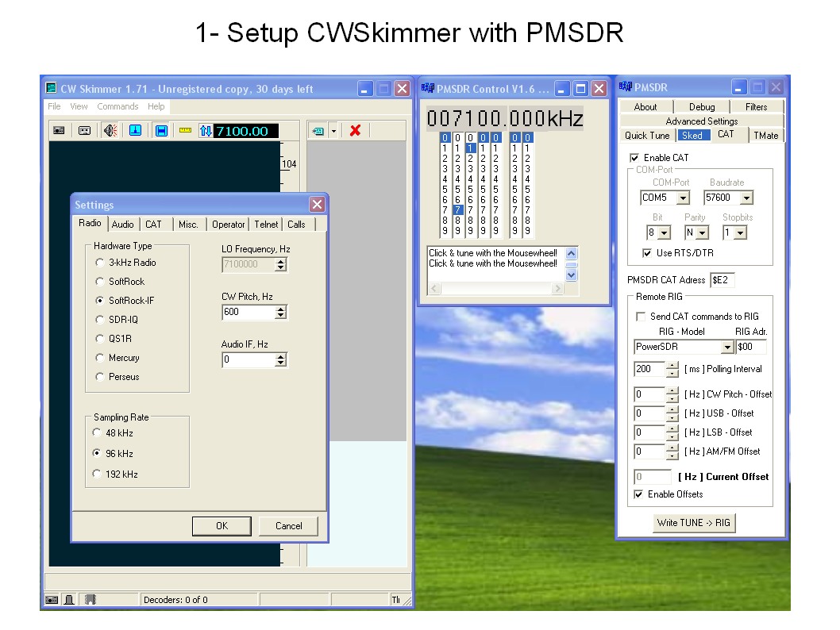Toggle the Use RTS/DTR checkbox

pos(647,253)
